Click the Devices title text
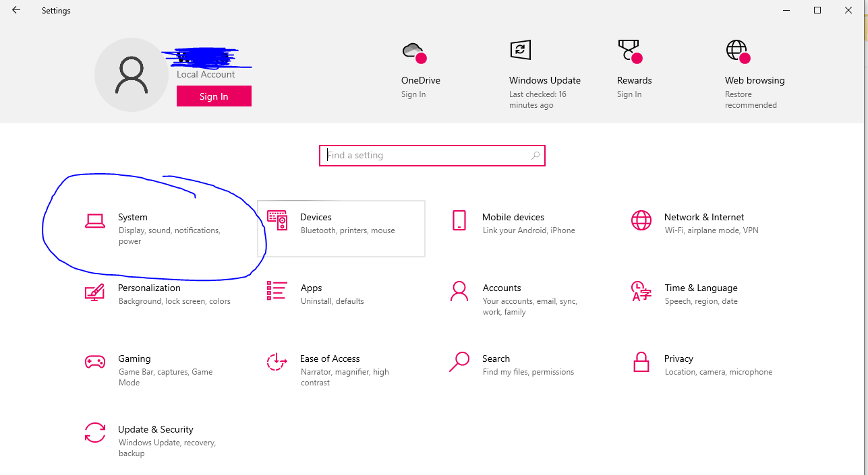Image resolution: width=868 pixels, height=475 pixels. click(316, 217)
